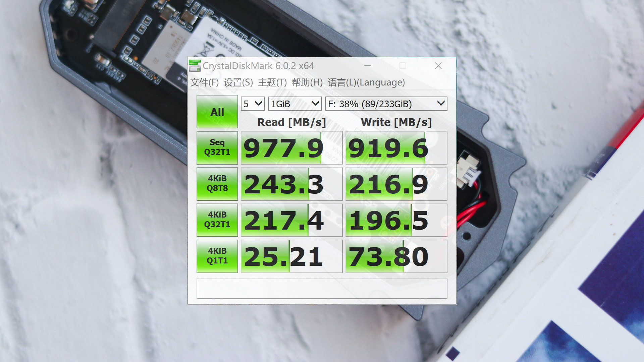The height and width of the screenshot is (362, 644).
Task: Open the 1GiB test size dropdown
Action: 295,104
